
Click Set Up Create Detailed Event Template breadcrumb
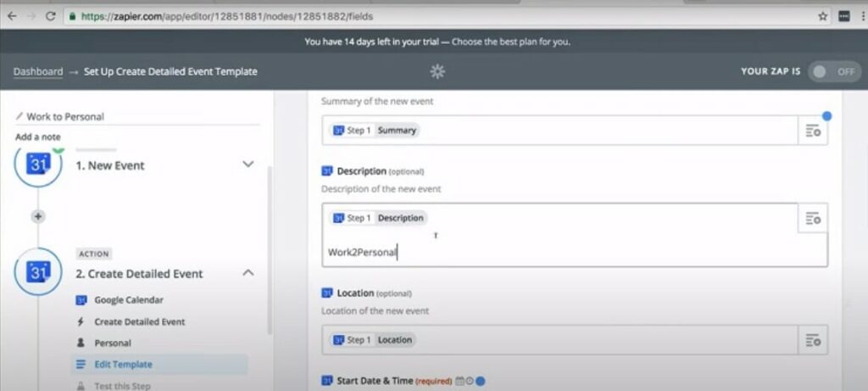pyautogui.click(x=170, y=71)
